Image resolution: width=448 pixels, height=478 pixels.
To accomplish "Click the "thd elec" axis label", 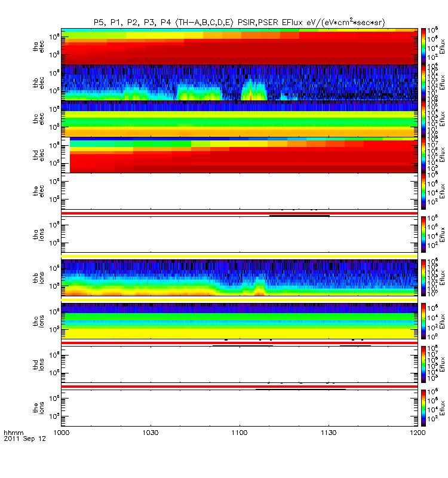I will coord(38,155).
